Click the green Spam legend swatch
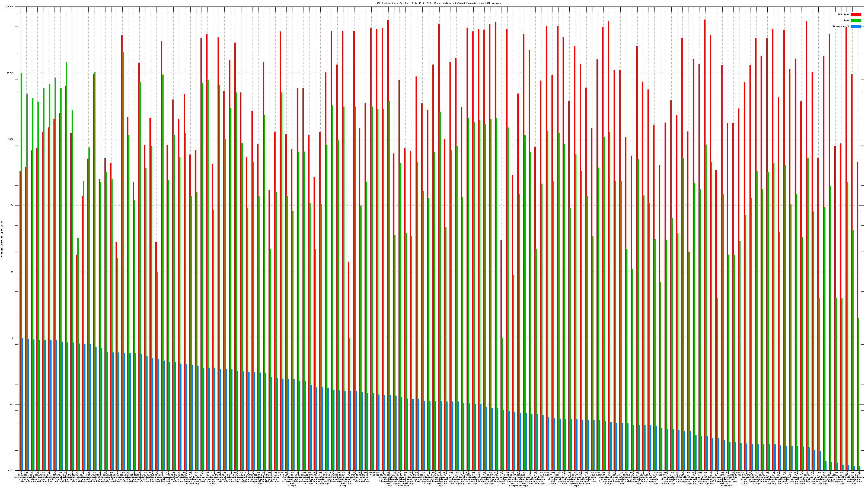This screenshot has width=868, height=488. click(856, 21)
